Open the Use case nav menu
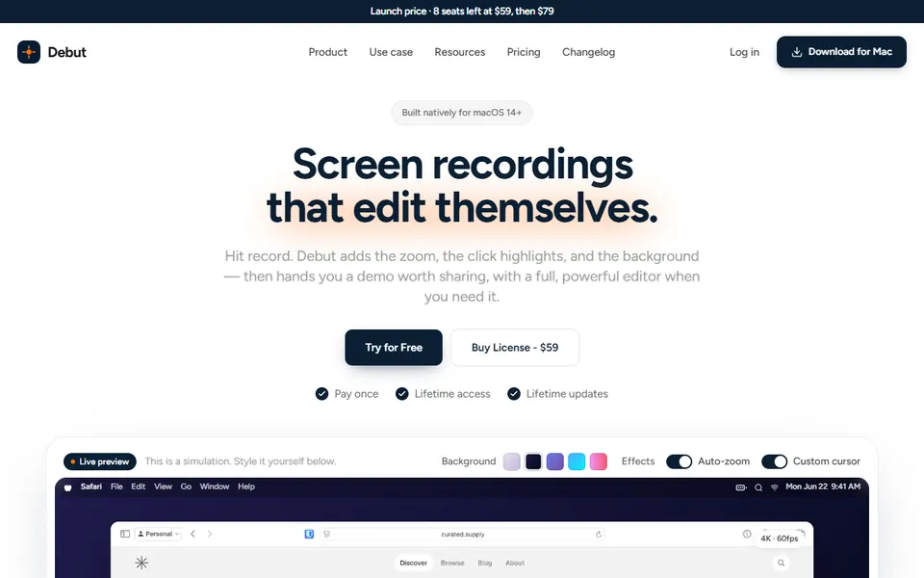Viewport: 924px width, 578px height. tap(391, 52)
